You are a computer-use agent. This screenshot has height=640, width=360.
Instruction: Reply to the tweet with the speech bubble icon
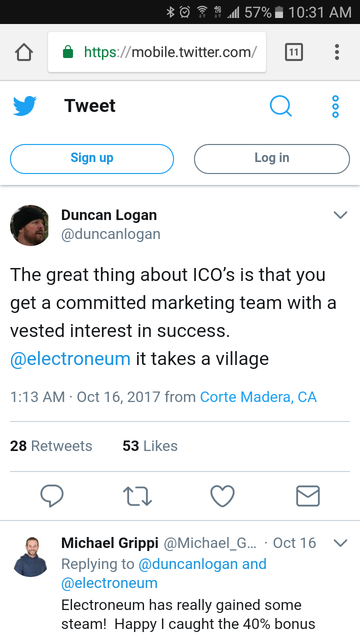(x=52, y=496)
